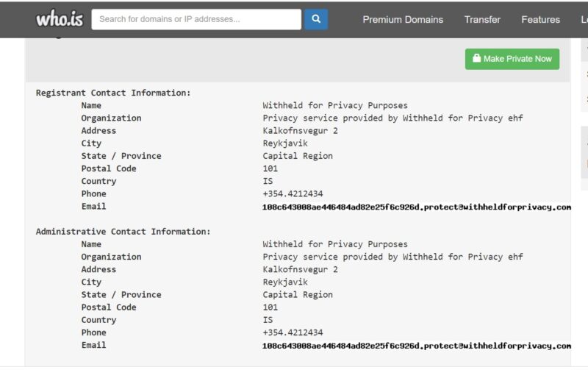Click the registrant email address
Image resolution: width=588 pixels, height=370 pixels.
point(416,207)
